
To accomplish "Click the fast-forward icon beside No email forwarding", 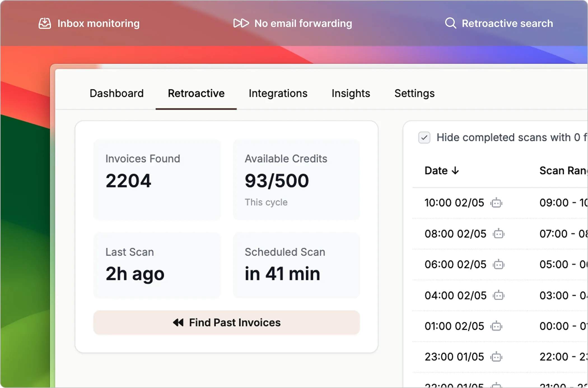I will pyautogui.click(x=241, y=23).
